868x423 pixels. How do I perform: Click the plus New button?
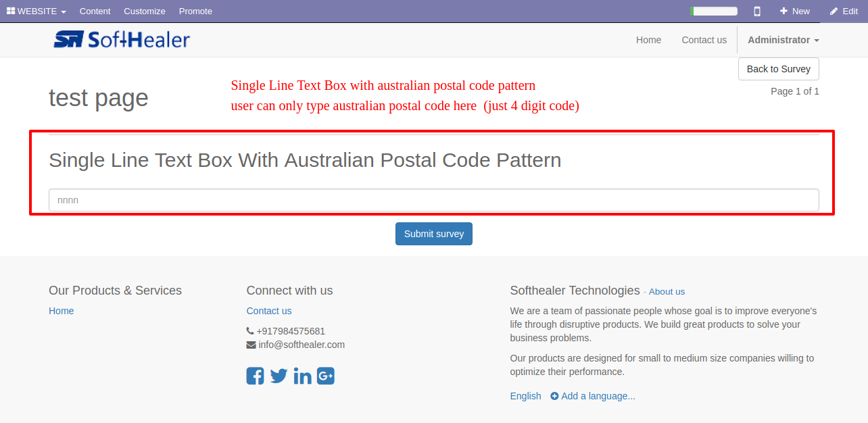(794, 11)
